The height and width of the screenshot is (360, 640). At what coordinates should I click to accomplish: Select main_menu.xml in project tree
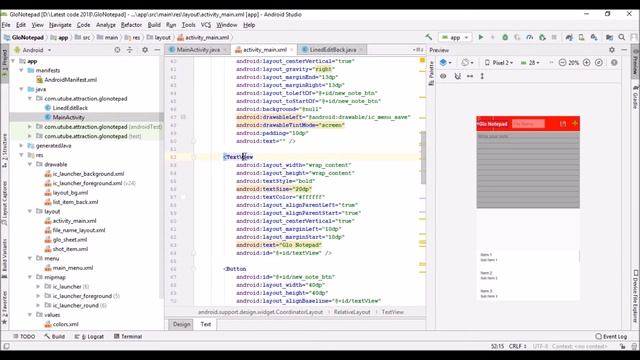tap(73, 268)
